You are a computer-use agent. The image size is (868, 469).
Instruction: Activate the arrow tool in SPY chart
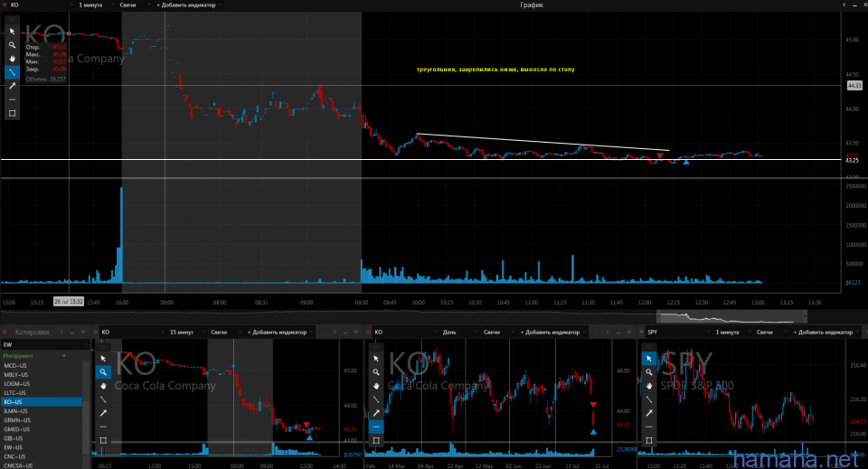(x=649, y=413)
